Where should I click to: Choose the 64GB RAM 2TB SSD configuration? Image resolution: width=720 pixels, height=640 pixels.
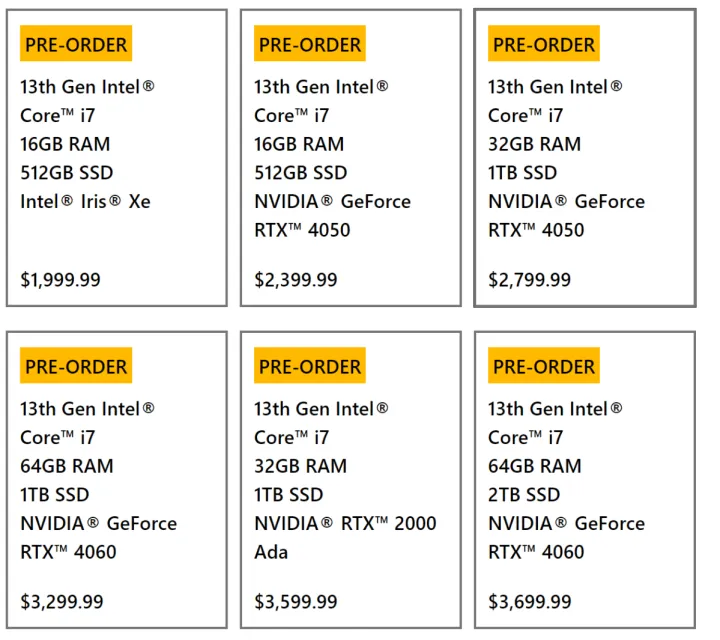pos(584,480)
